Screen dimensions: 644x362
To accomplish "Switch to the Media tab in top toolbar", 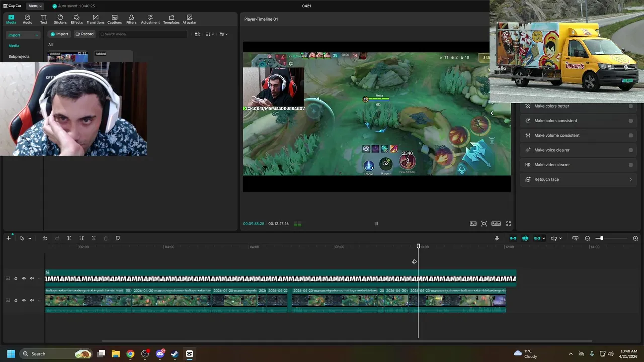I will click(11, 19).
